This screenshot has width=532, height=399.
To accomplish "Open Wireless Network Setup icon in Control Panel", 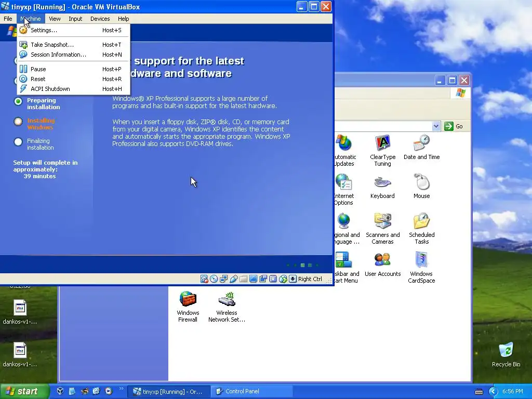I will coord(227,307).
